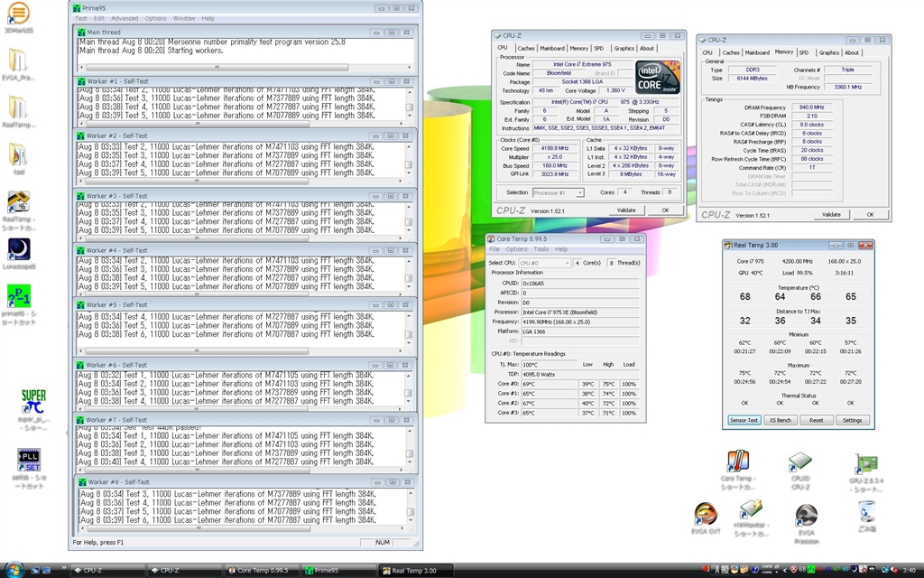Screen dimensions: 924x578
Task: Switch to the Caches tab in left CPU-Z
Action: tap(526, 49)
